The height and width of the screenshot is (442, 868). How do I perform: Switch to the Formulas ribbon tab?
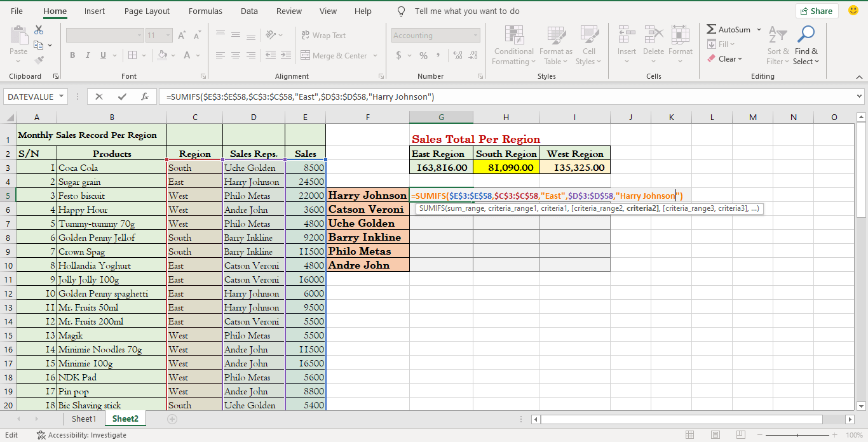pyautogui.click(x=205, y=11)
